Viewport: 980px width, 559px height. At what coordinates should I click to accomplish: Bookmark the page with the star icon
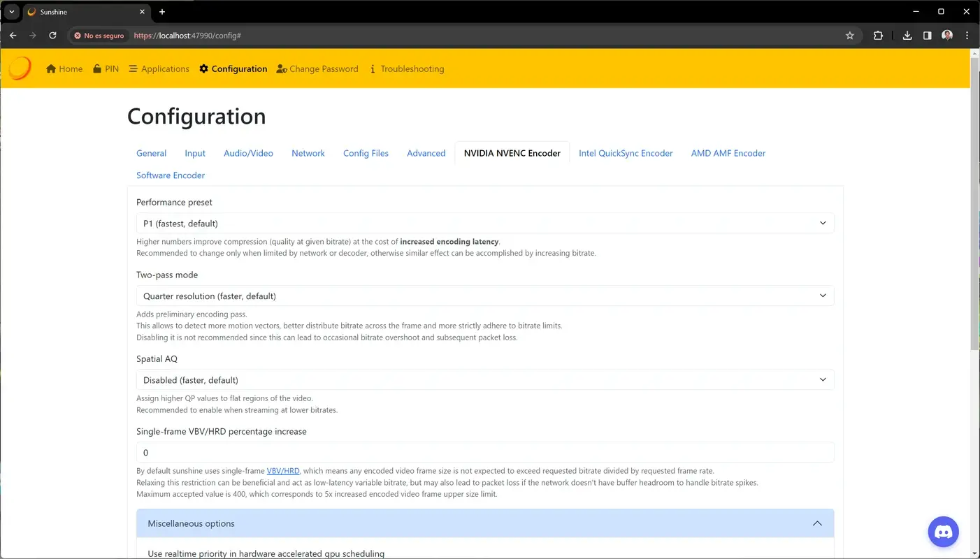pos(849,35)
